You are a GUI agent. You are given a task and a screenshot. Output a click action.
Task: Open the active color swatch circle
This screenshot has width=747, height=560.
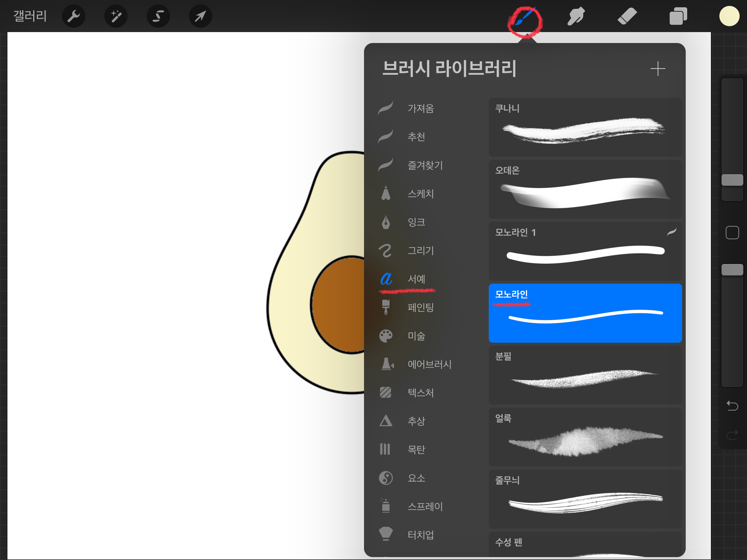(x=729, y=16)
